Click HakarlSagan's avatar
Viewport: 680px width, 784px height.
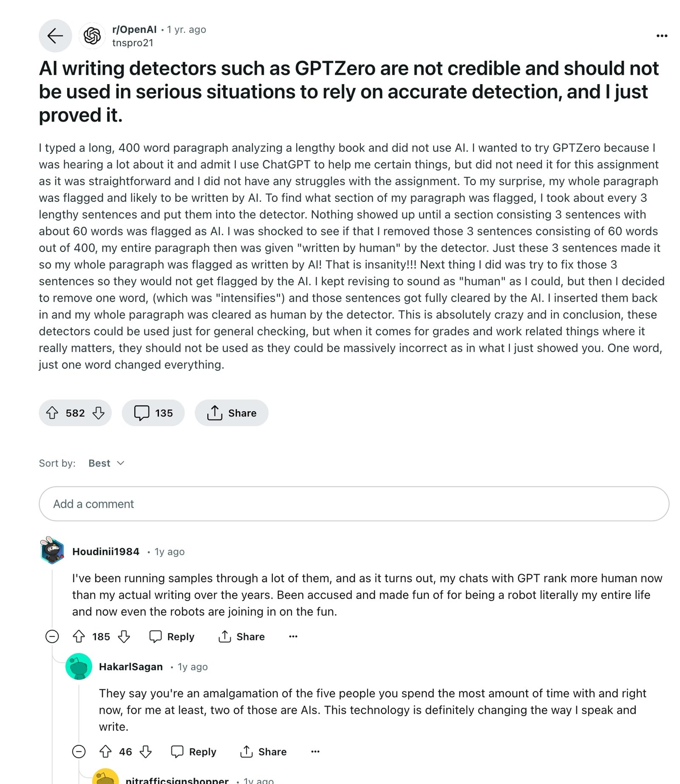point(79,667)
